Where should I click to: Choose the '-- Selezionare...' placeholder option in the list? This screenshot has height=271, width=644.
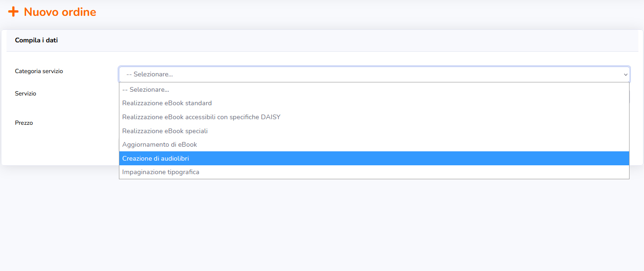(374, 89)
